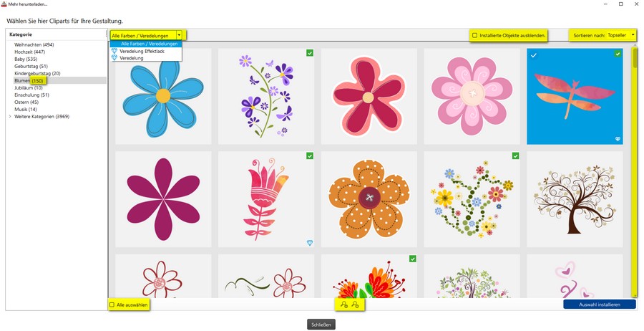Click the vertical scrollbar of clipart grid
Image resolution: width=644 pixels, height=331 pixels.
tap(635, 173)
